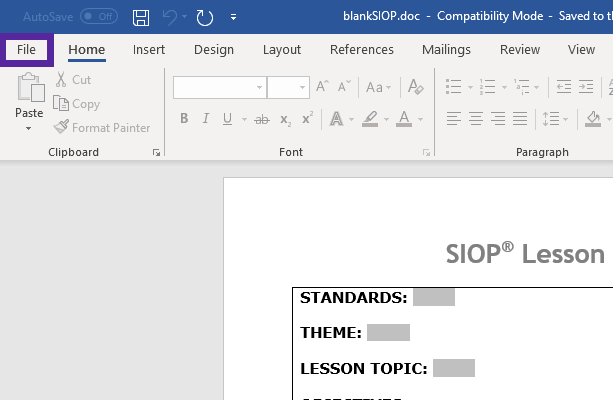Viewport: 613px width, 400px height.
Task: Click the Center alignment icon
Action: coord(476,119)
